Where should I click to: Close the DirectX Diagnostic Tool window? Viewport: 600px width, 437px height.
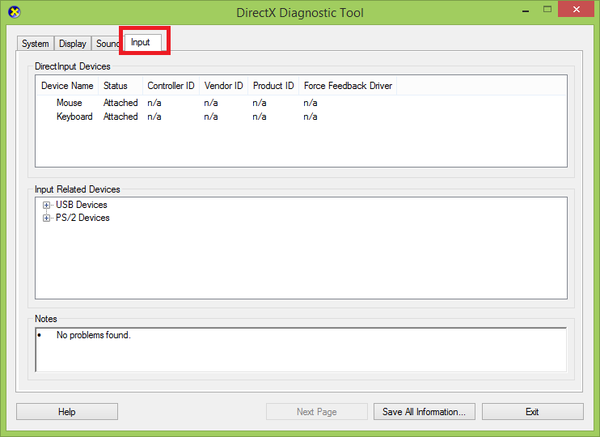(576, 9)
